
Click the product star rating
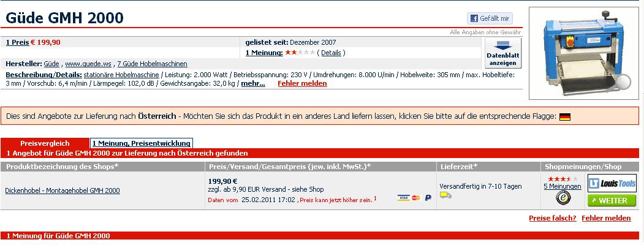coord(300,53)
